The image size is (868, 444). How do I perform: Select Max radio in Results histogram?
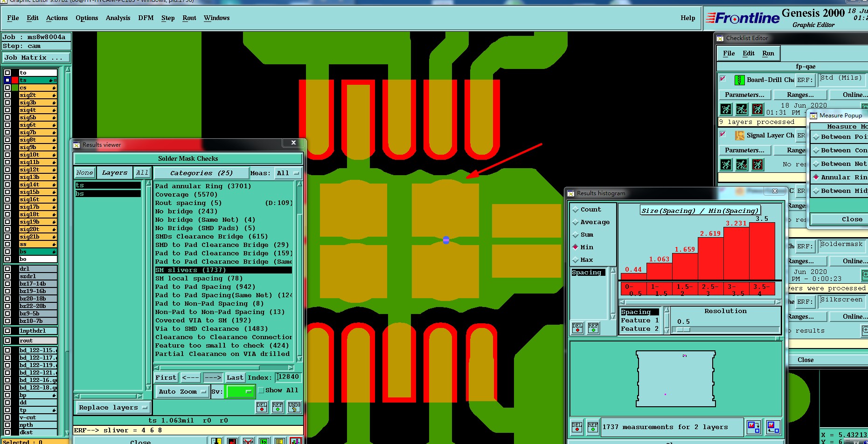pos(576,260)
